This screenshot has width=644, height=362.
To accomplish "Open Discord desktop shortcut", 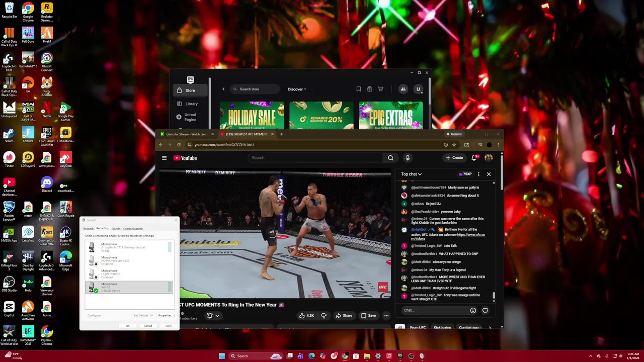I will [47, 185].
